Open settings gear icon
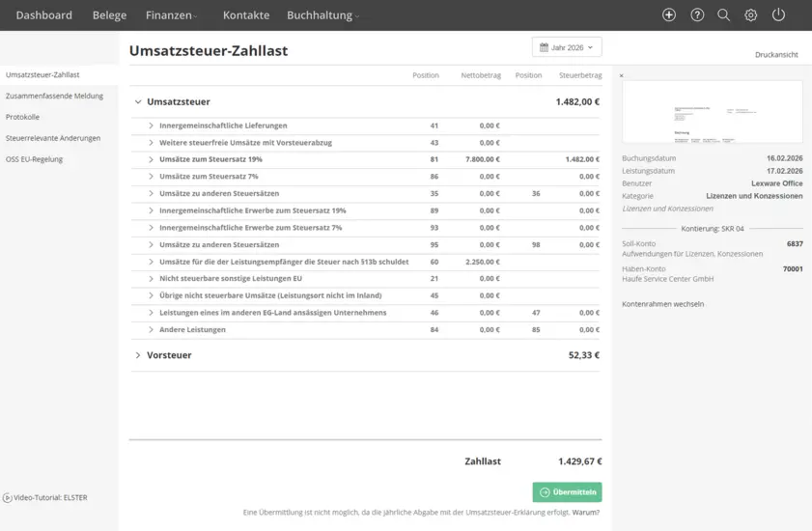Screen dimensions: 812x531 pos(751,15)
